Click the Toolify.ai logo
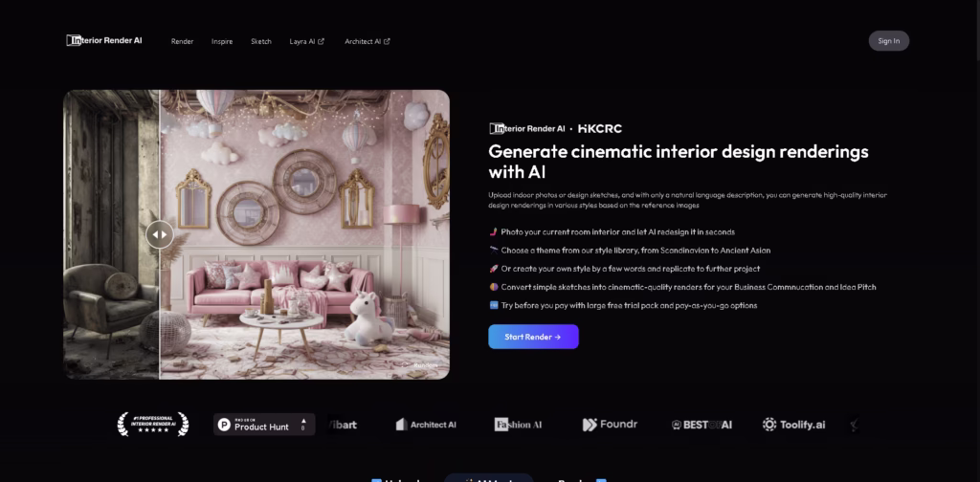980x482 pixels. [793, 425]
